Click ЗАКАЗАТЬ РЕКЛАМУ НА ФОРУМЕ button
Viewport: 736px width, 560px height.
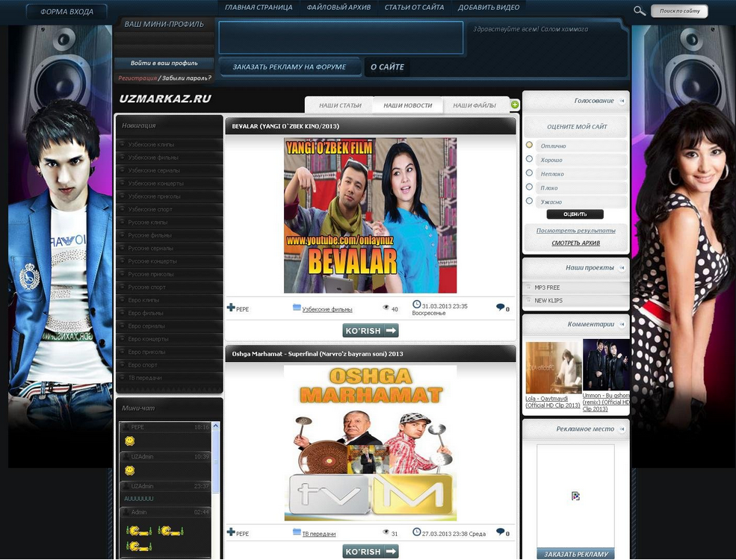point(289,67)
